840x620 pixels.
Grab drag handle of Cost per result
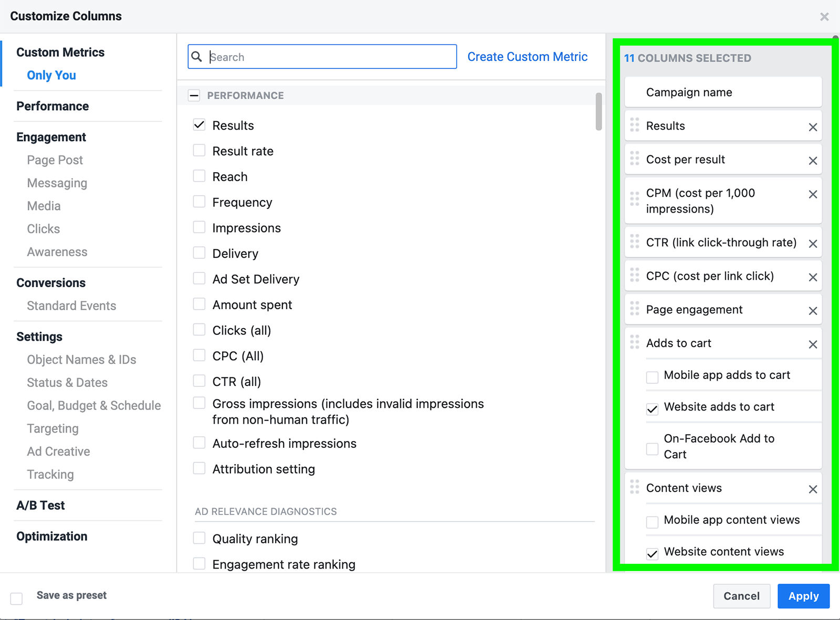pyautogui.click(x=635, y=159)
